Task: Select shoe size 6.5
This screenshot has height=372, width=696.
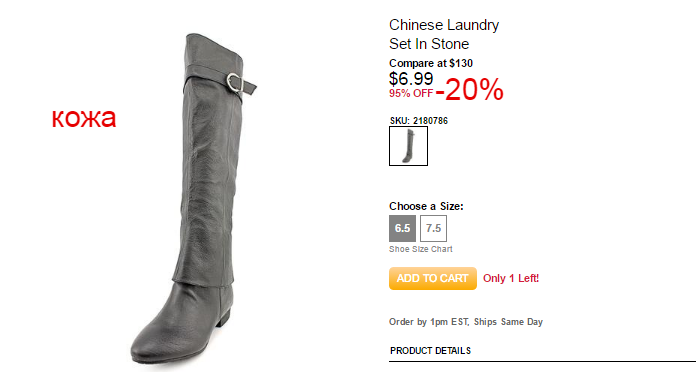Action: pos(403,228)
